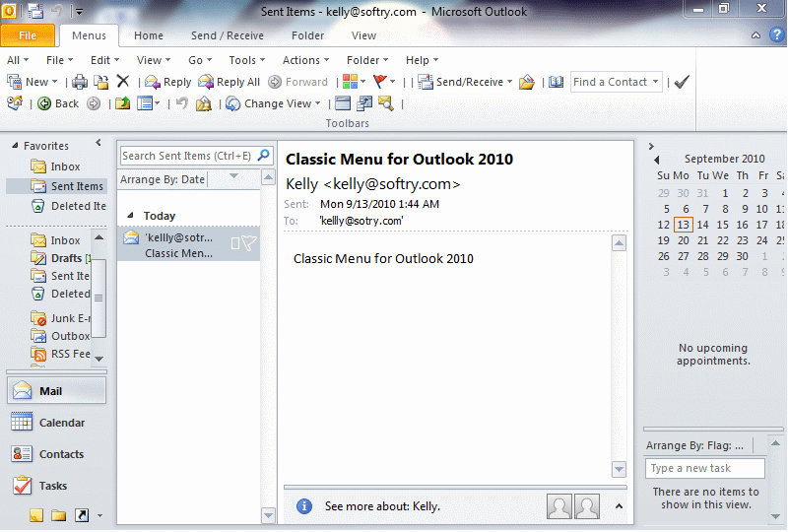Click the Up One Level folder icon
Image resolution: width=788 pixels, height=532 pixels.
[x=122, y=103]
